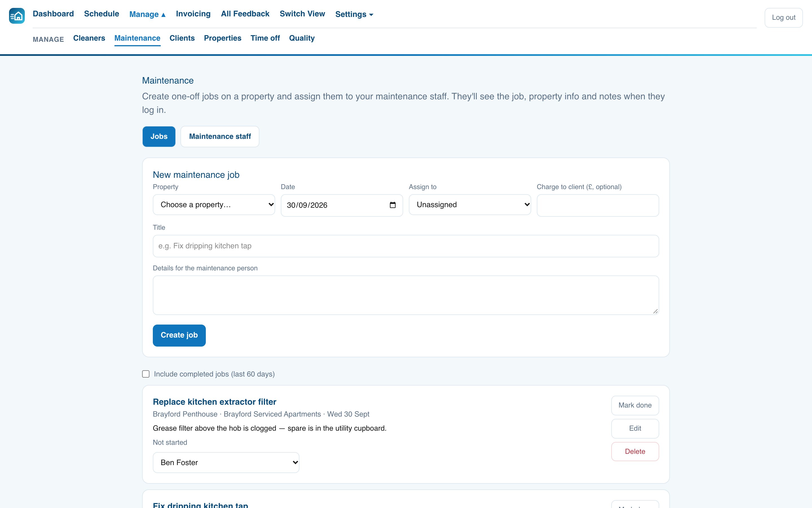Open the Schedule page

101,14
